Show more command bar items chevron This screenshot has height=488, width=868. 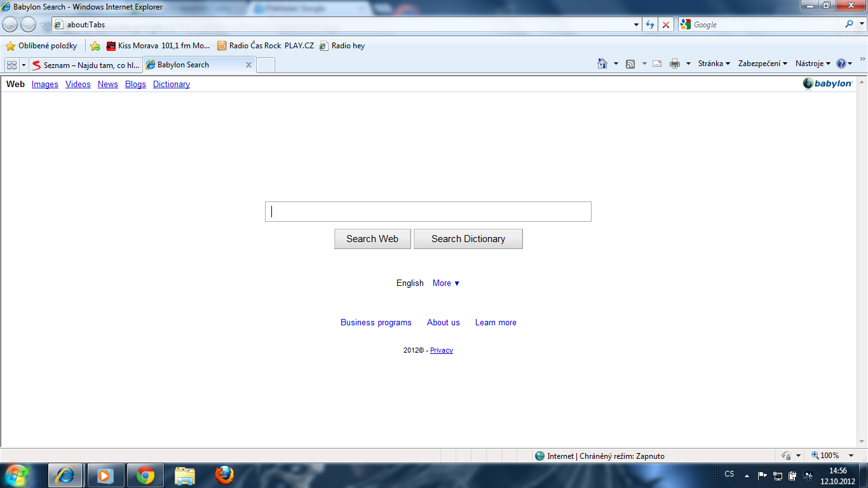(x=862, y=58)
